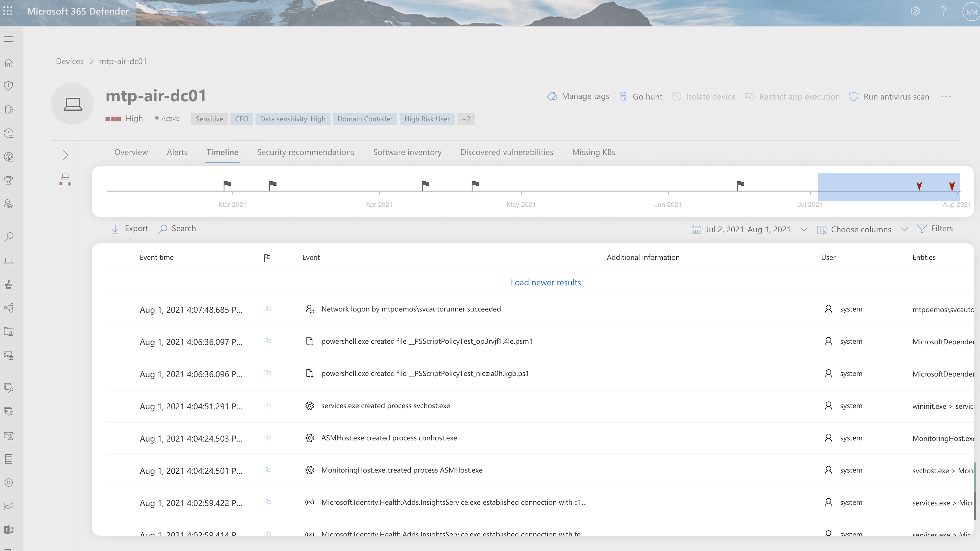Viewport: 980px width, 551px height.
Task: Open the more actions ellipsis menu
Action: (x=946, y=97)
